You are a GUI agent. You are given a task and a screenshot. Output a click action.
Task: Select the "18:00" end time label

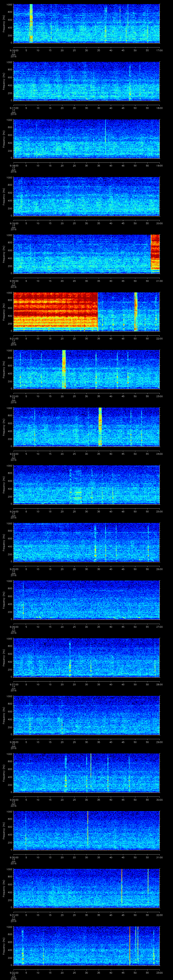tap(159, 108)
